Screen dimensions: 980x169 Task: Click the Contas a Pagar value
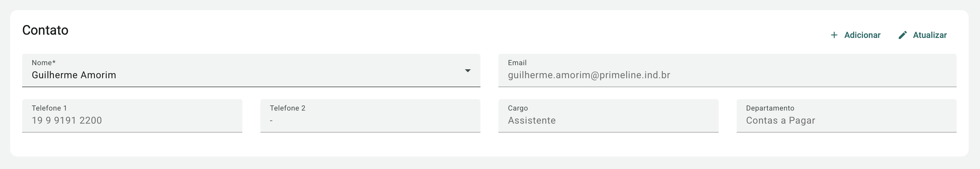pos(780,120)
